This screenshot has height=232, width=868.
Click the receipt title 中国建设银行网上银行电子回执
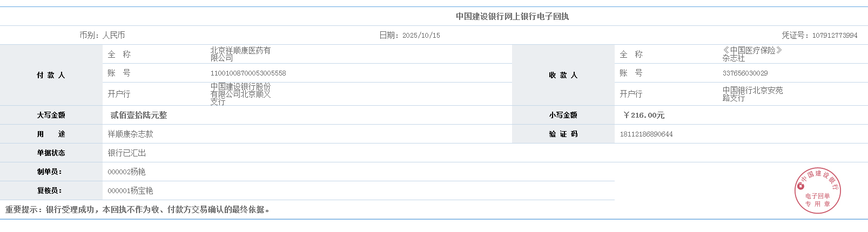point(512,17)
